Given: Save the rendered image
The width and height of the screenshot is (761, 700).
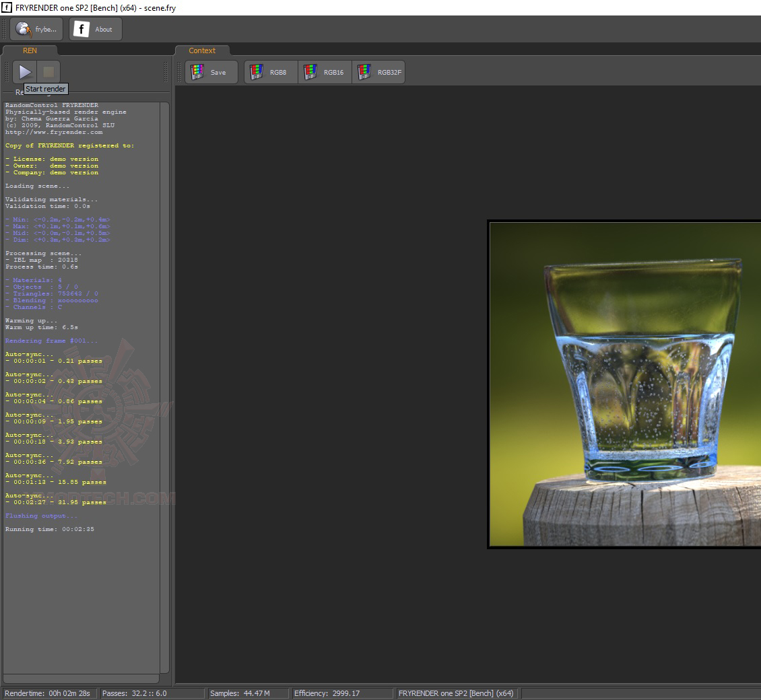Looking at the screenshot, I should click(211, 72).
